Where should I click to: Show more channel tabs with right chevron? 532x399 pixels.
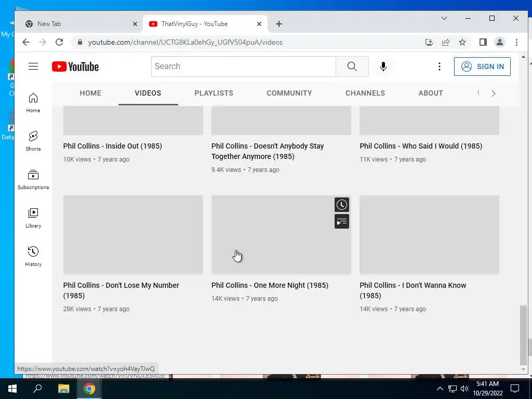click(x=494, y=94)
